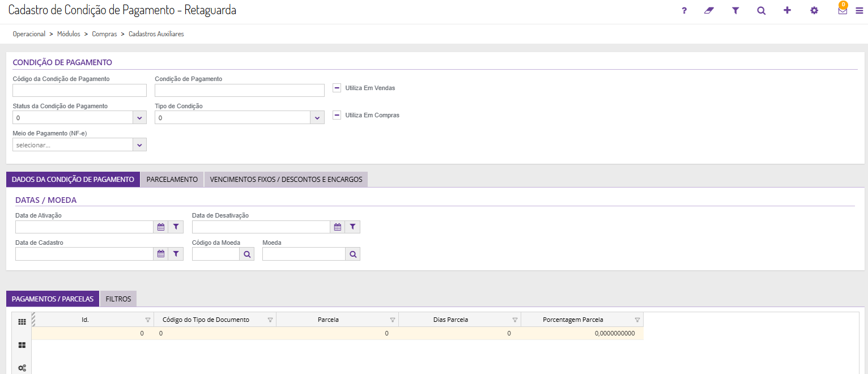Open the Meio de Pagamento (NF-e) dropdown
Screen dimensions: 868x374
coord(139,144)
